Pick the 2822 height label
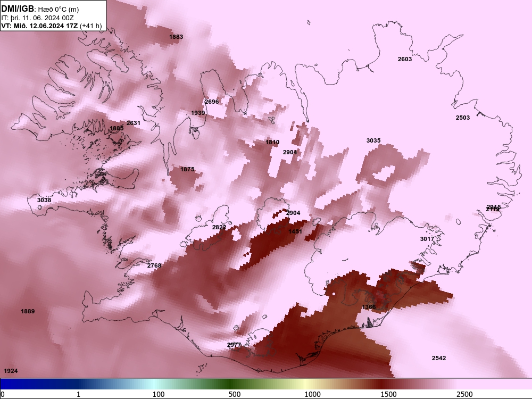Image resolution: width=532 pixels, height=399 pixels. (219, 227)
